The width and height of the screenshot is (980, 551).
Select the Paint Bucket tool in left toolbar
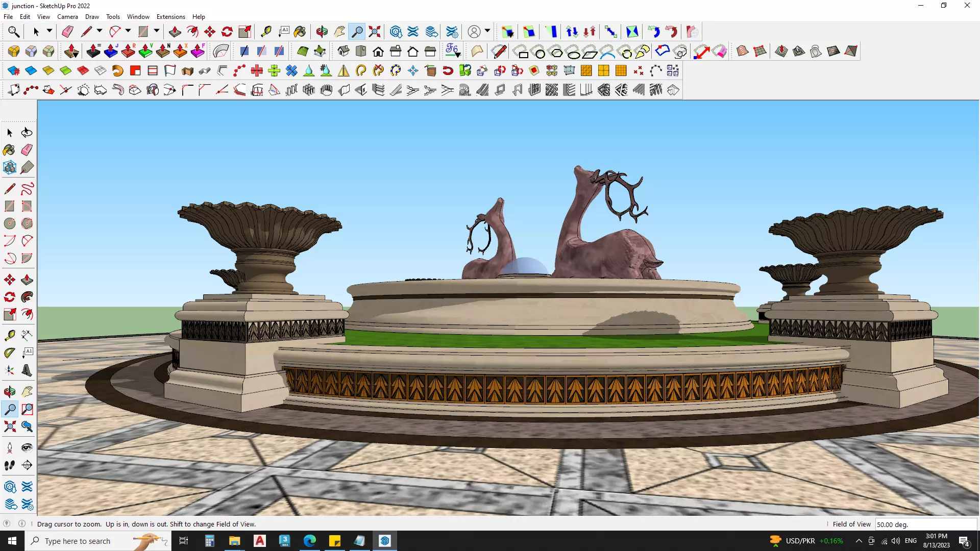(9, 150)
